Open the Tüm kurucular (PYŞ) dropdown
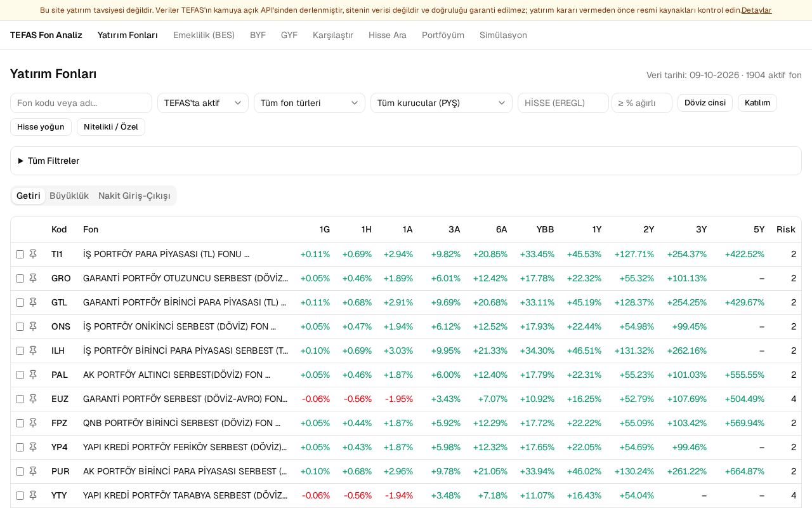This screenshot has height=508, width=812. [x=442, y=103]
